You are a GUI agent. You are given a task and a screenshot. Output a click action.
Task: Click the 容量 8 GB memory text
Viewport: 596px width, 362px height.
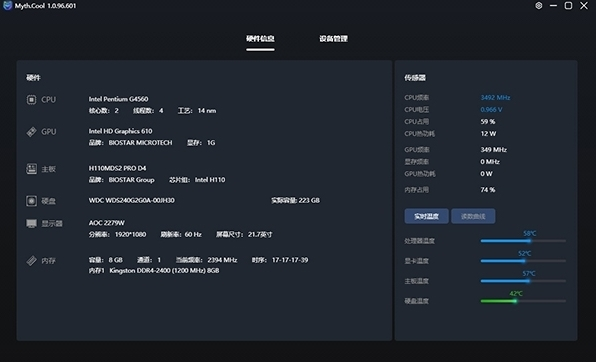coord(106,260)
